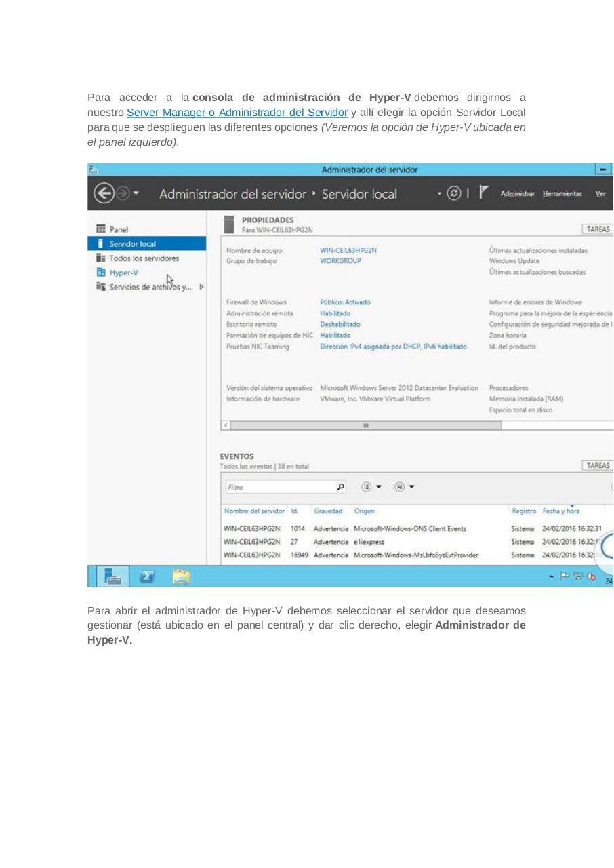Expand the taskbar hidden icons chevron
Viewport: 614px width, 868px height.
[551, 576]
